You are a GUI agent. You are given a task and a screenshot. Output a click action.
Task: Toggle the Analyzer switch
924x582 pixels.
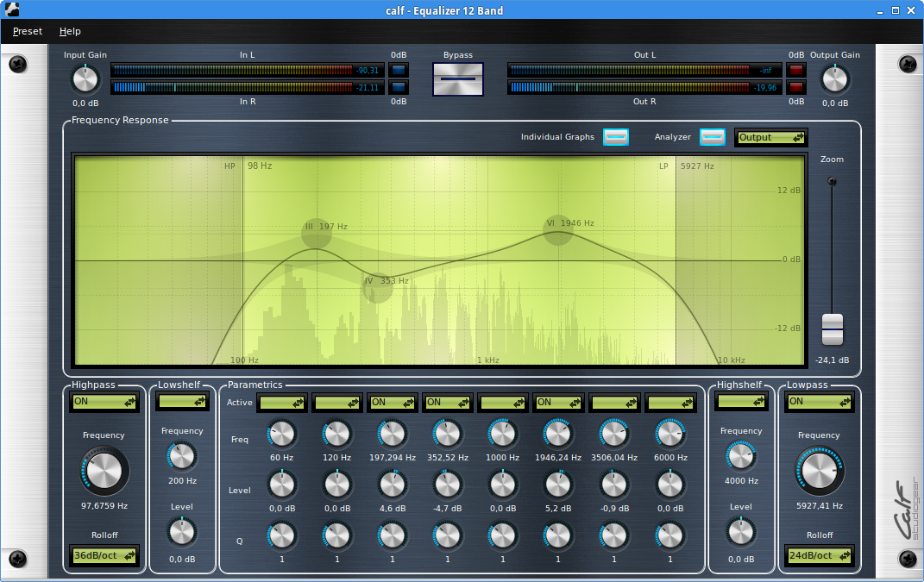(x=713, y=137)
